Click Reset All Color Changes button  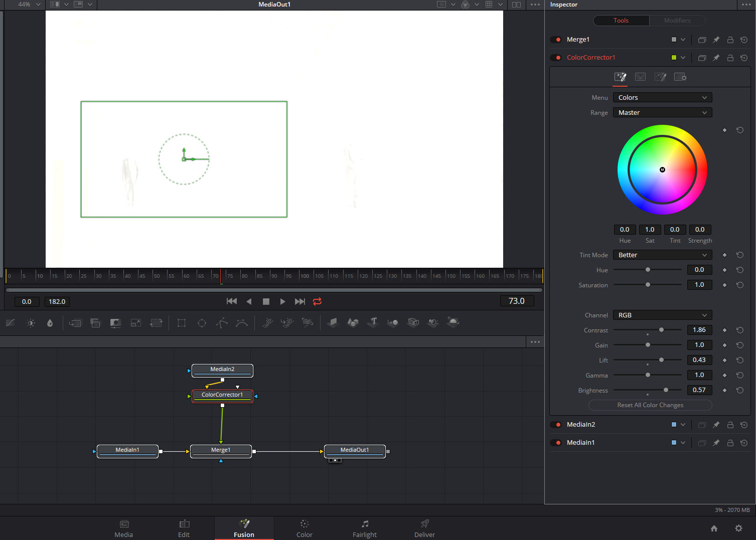click(x=650, y=405)
